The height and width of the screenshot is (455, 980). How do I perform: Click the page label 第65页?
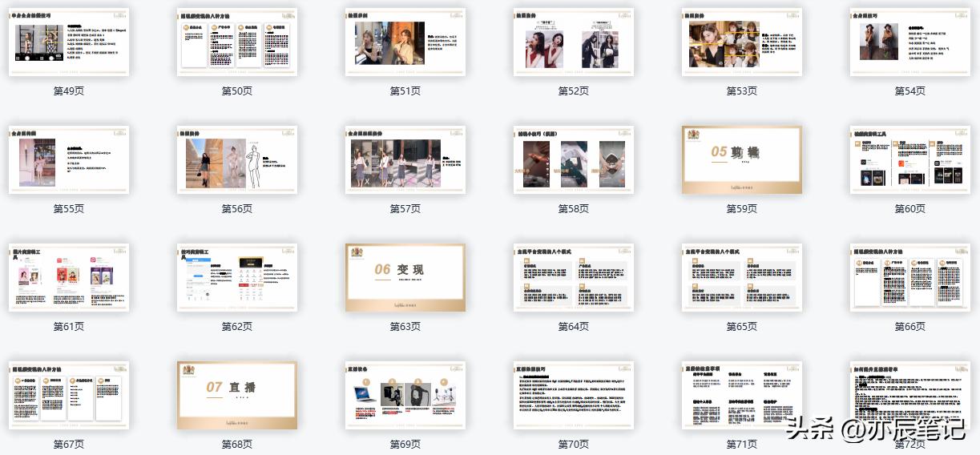click(x=742, y=327)
